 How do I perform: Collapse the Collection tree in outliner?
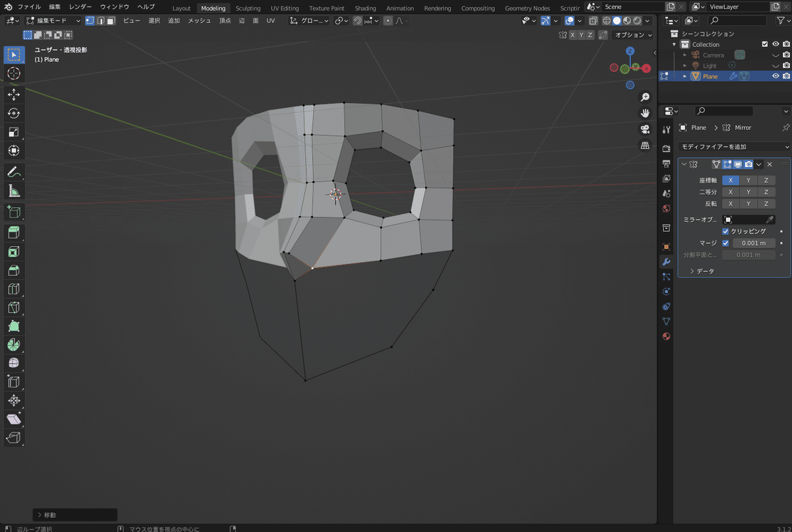(x=675, y=44)
